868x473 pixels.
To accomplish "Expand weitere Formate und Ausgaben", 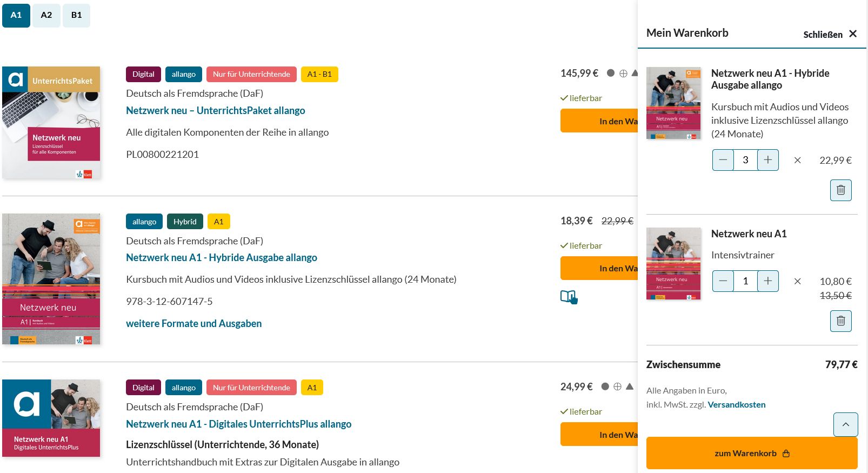I will 194,323.
